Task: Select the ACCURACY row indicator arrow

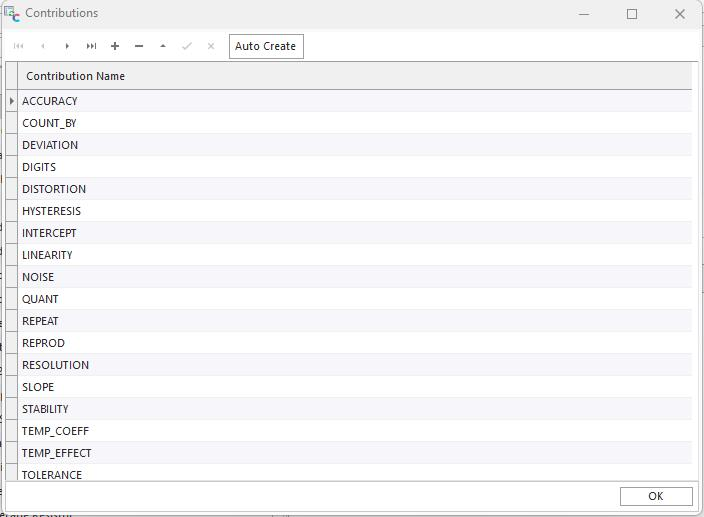Action: point(12,101)
